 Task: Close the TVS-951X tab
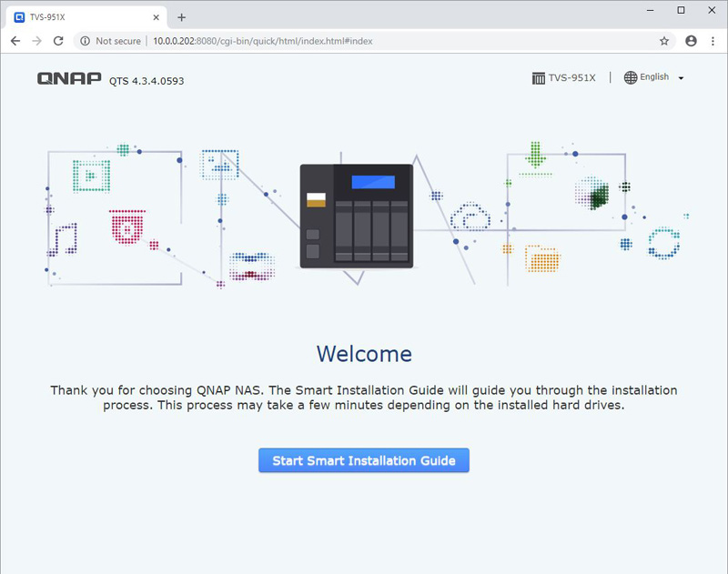pos(156,17)
